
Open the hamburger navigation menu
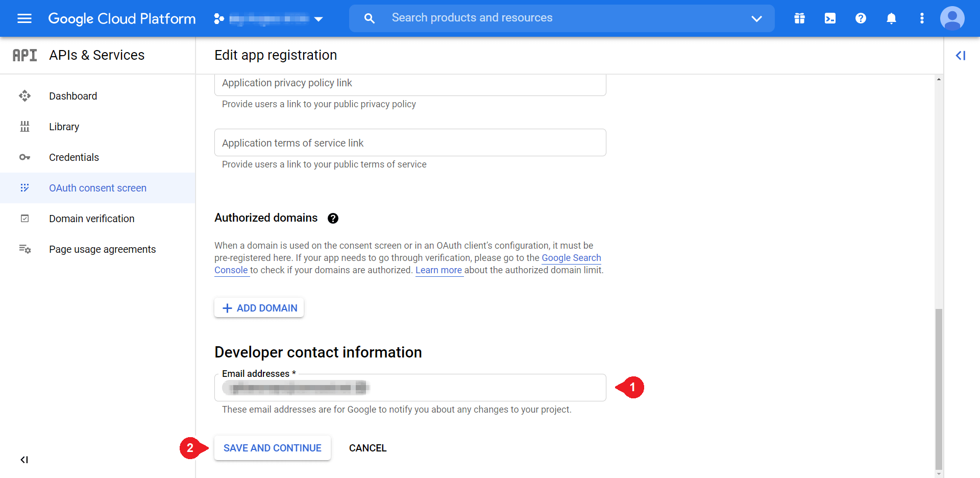click(x=24, y=19)
